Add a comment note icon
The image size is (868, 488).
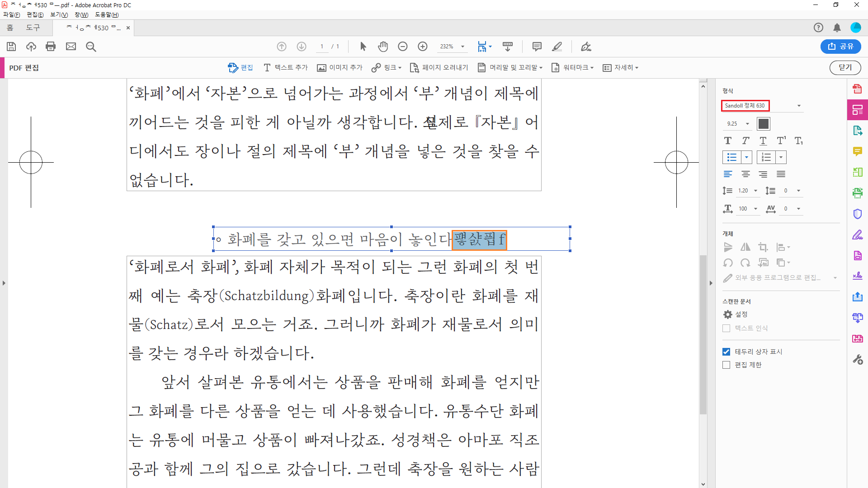(x=537, y=47)
